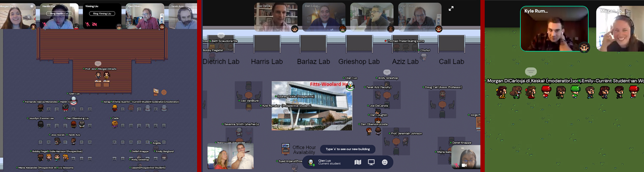644x172 pixels.
Task: Click avatar badge on Kyle Rumaker's video
Action: tap(583, 47)
